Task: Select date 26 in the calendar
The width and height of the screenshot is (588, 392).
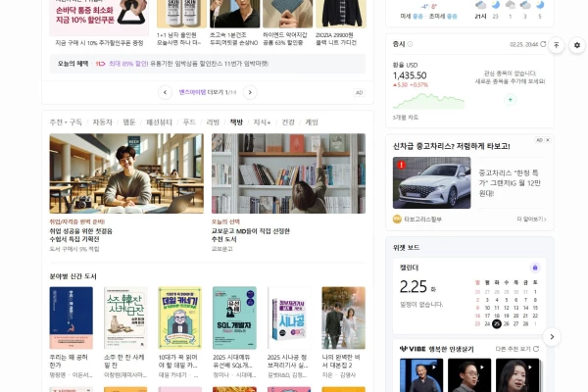Action: (507, 323)
